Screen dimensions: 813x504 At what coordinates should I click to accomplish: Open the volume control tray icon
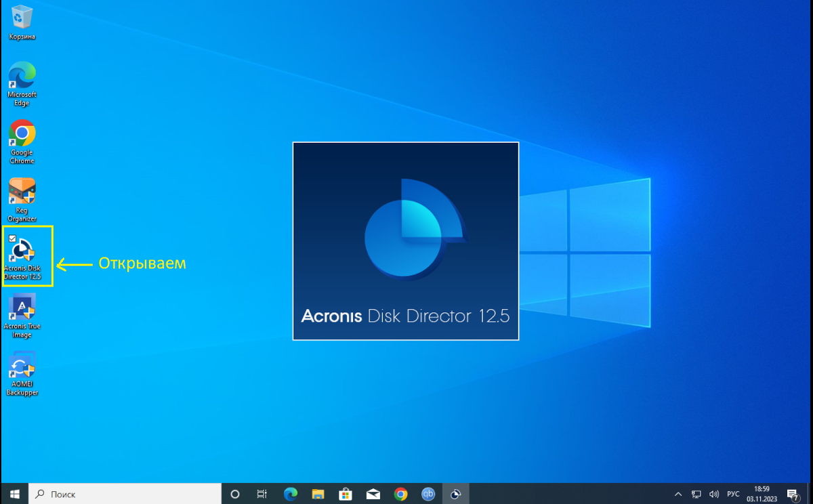[714, 494]
